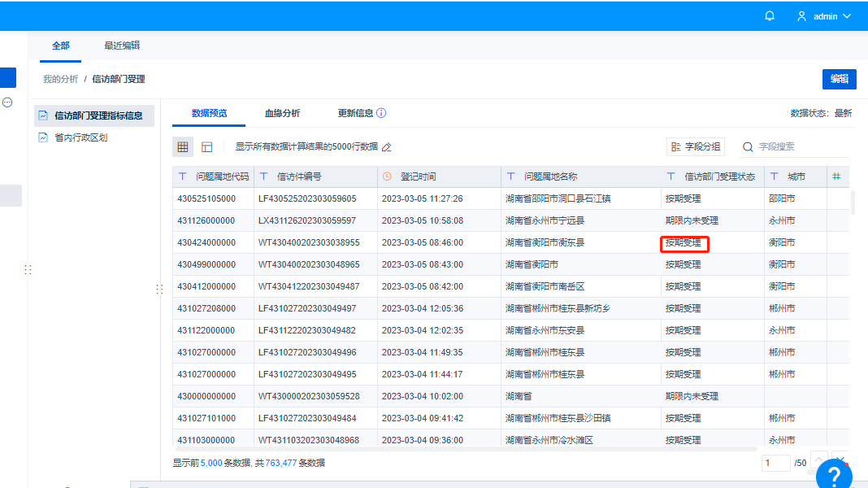Click the # column icon at table end
This screenshot has width=868, height=488.
(x=836, y=176)
